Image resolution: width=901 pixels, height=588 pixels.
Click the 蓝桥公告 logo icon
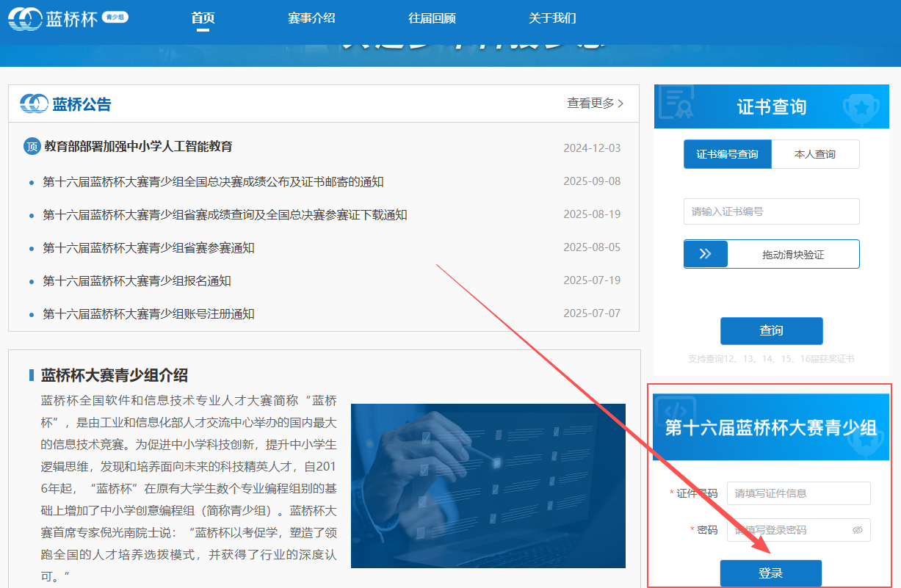pyautogui.click(x=34, y=104)
